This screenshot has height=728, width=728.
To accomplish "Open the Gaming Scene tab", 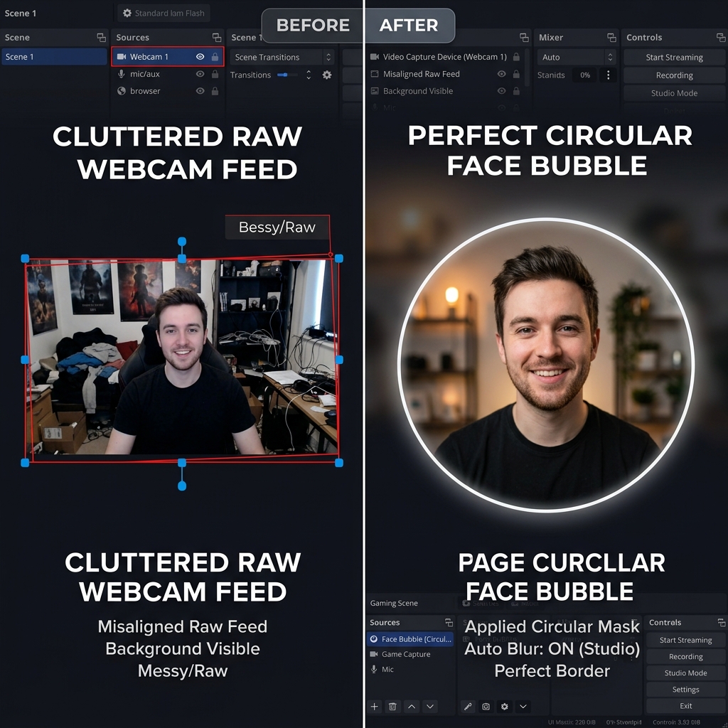I will tap(394, 603).
